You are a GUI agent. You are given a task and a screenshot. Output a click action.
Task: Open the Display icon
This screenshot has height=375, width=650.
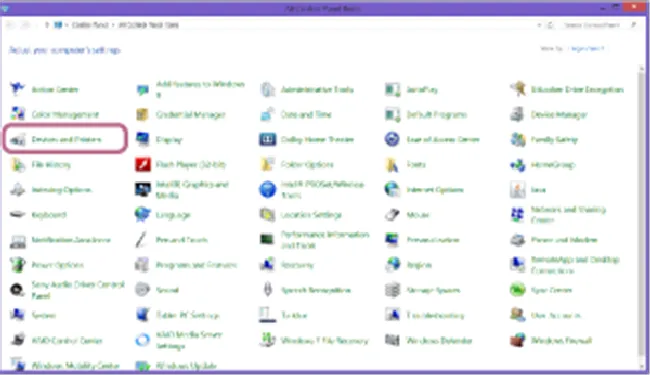[x=143, y=140]
